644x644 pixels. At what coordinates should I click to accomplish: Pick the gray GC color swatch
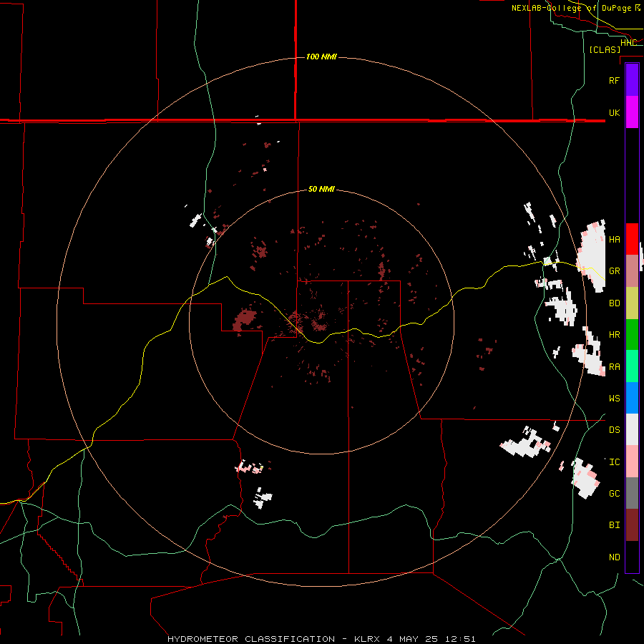click(x=632, y=493)
